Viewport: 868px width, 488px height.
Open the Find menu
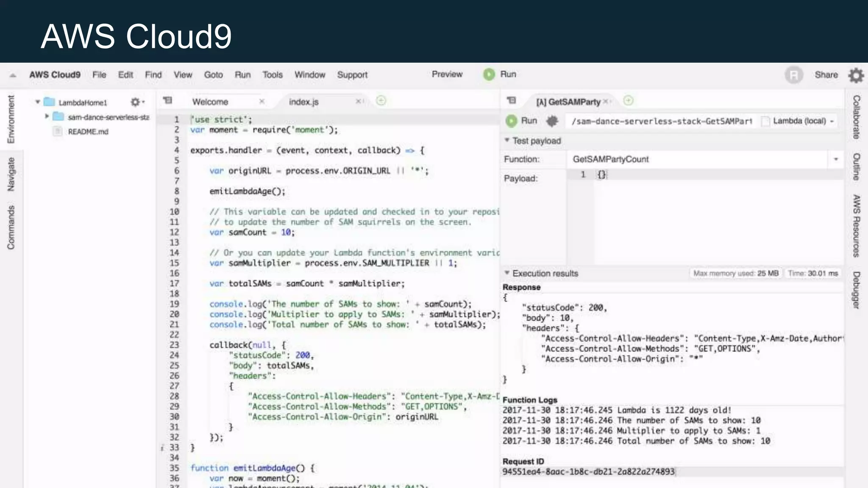(x=153, y=75)
